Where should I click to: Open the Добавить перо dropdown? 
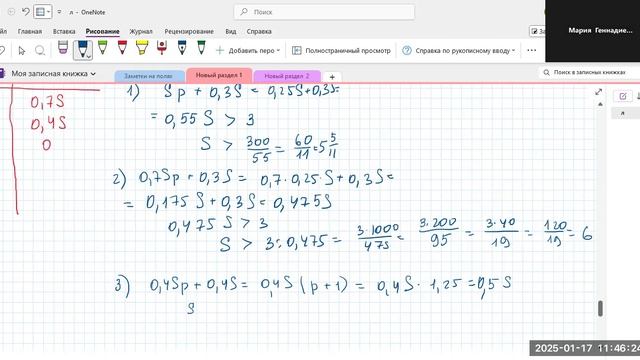(x=248, y=51)
